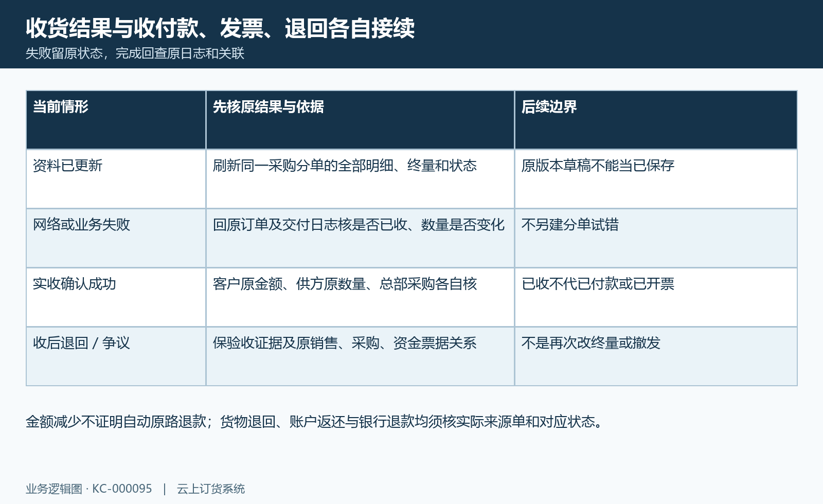Click the subtitle 失败留原状态，完成回查原日志和关联
The height and width of the screenshot is (504, 823).
135,53
